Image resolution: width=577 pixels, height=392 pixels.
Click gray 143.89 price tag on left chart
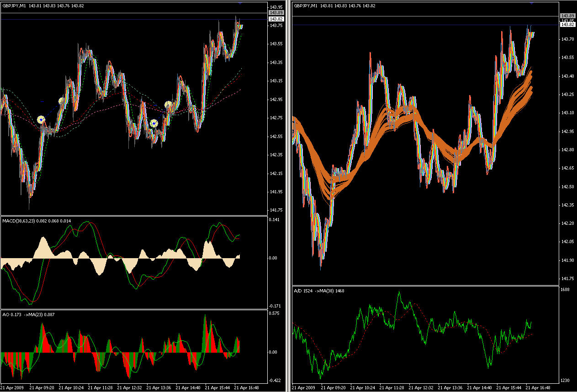(276, 13)
